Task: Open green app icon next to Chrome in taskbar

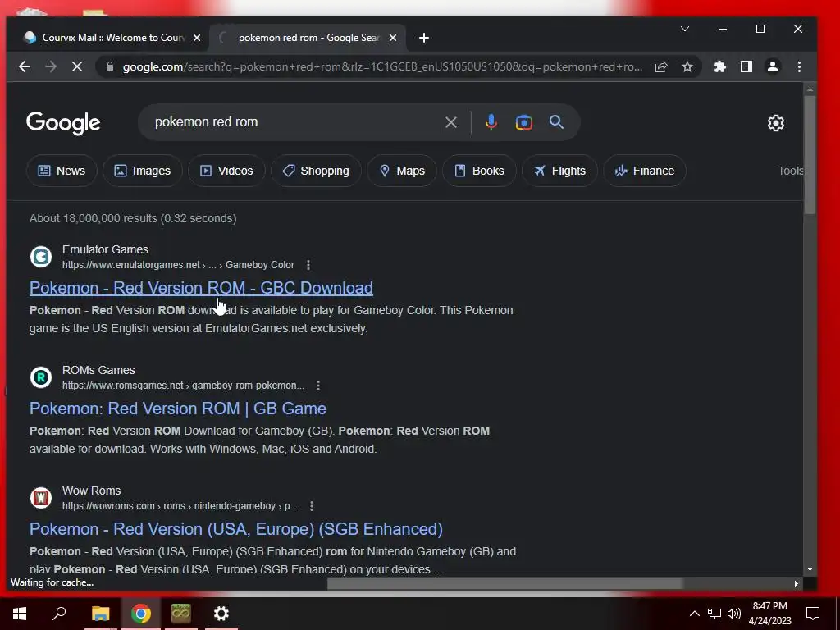Action: [181, 614]
